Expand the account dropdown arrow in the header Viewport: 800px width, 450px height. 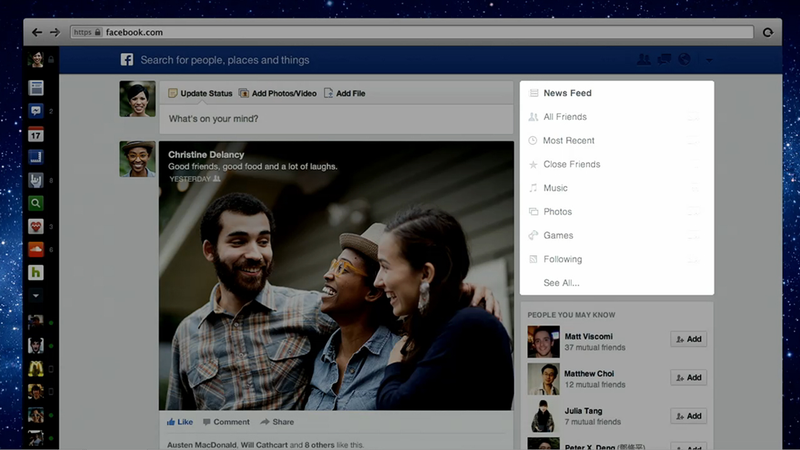coord(709,60)
